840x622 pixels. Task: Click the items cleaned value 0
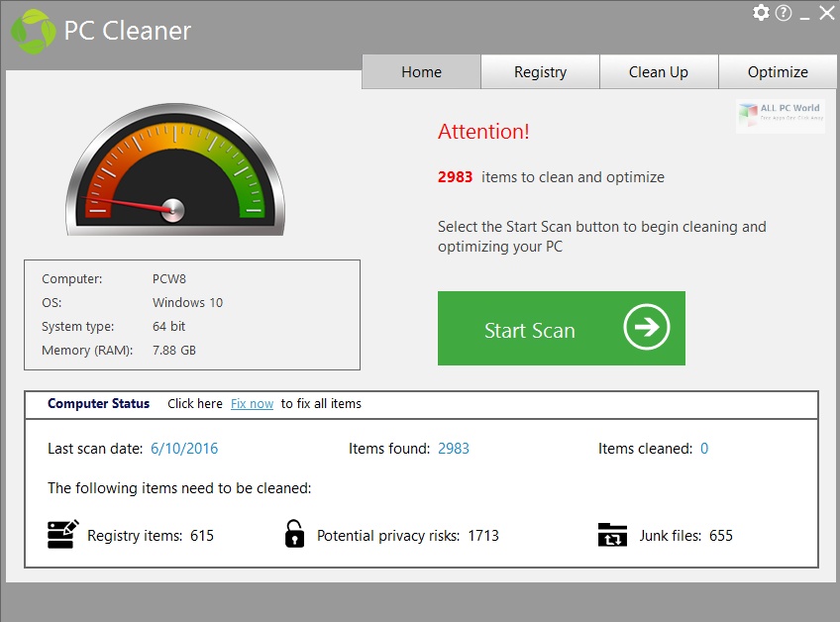pyautogui.click(x=704, y=448)
